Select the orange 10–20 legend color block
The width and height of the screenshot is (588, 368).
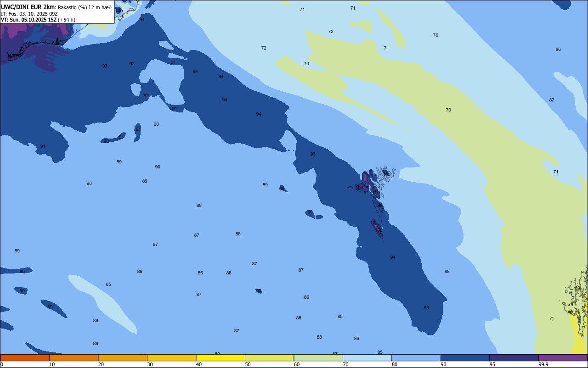click(x=73, y=357)
